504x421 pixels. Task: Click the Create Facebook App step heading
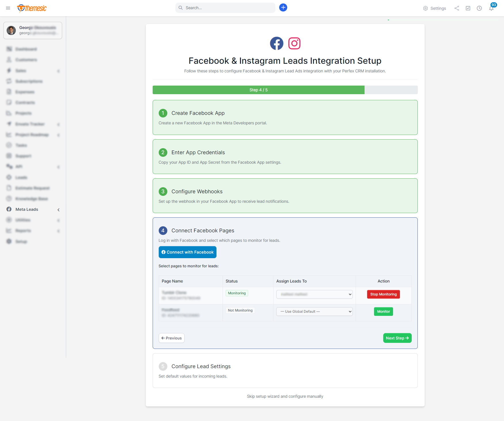tap(198, 113)
